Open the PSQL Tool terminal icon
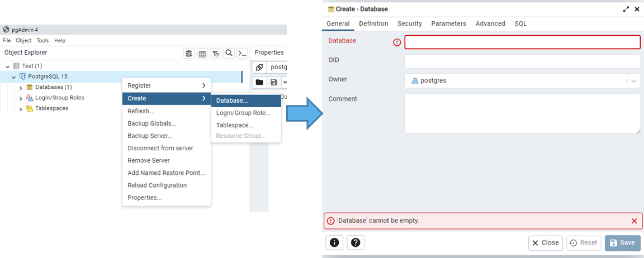 click(242, 53)
